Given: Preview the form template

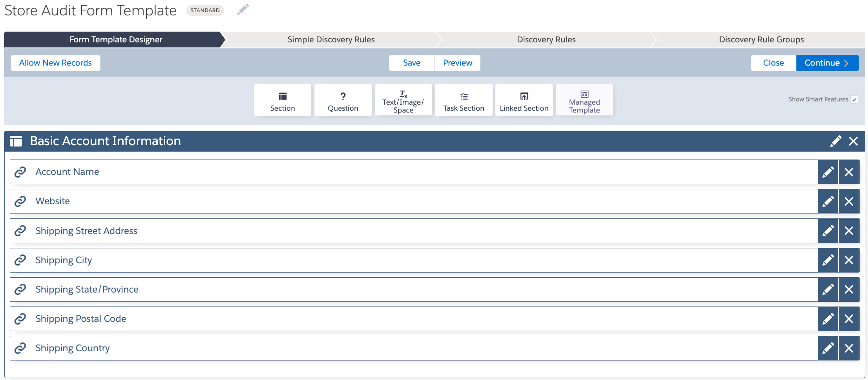Looking at the screenshot, I should (458, 63).
